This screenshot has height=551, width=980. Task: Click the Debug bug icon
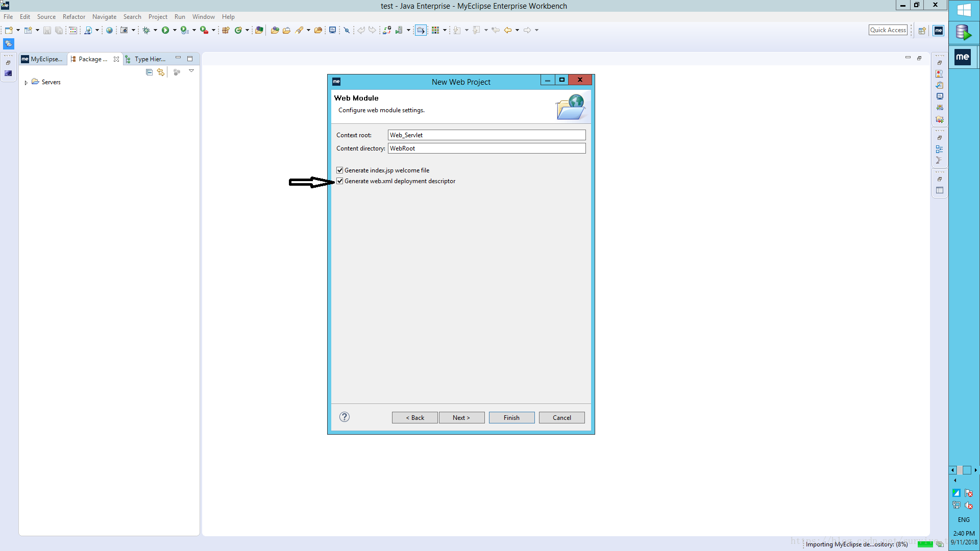146,30
